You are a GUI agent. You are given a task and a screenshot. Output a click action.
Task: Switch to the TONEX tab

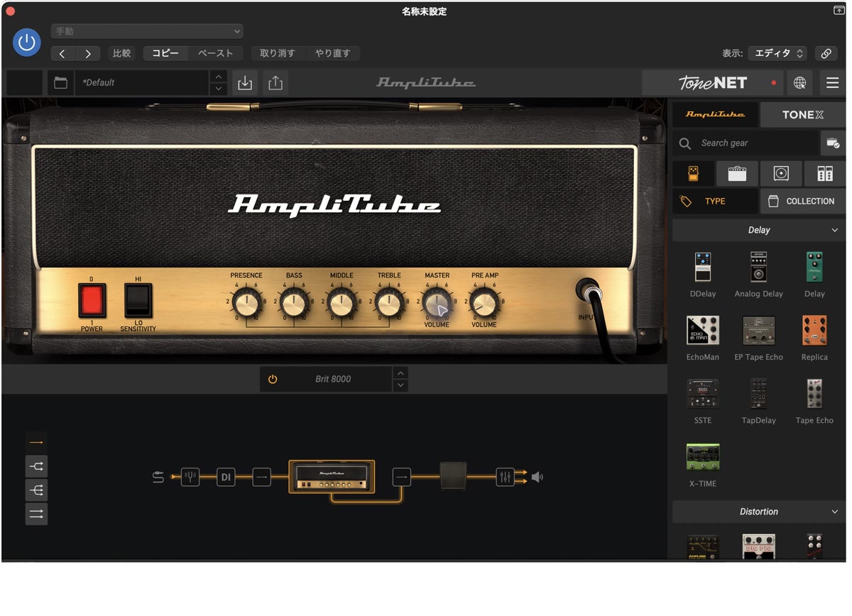coord(803,114)
